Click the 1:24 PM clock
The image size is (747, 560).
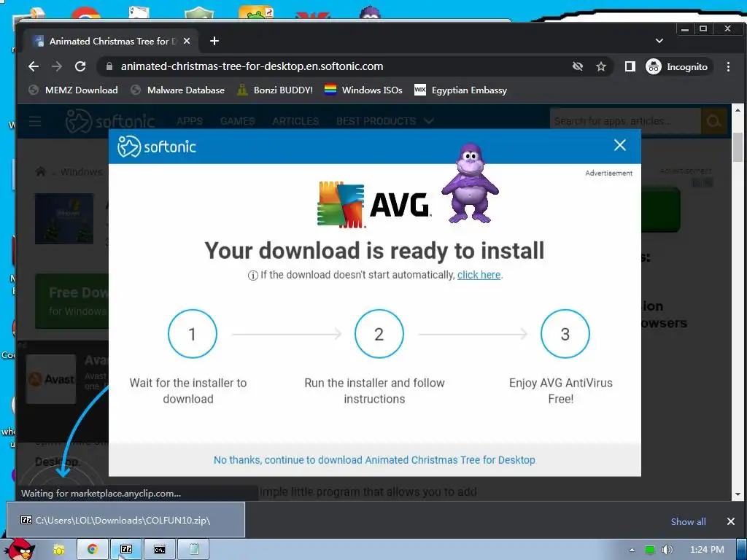pos(707,550)
